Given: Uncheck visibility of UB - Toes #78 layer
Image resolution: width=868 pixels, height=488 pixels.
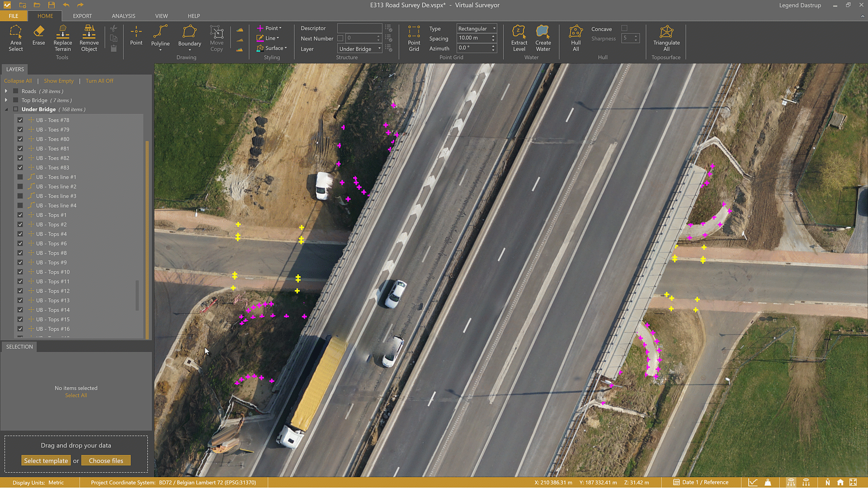Looking at the screenshot, I should coord(20,120).
